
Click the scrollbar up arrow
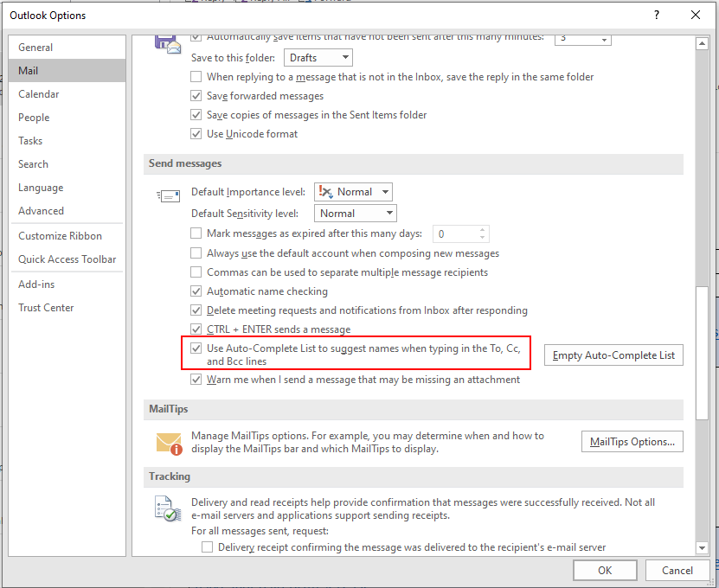coord(702,43)
